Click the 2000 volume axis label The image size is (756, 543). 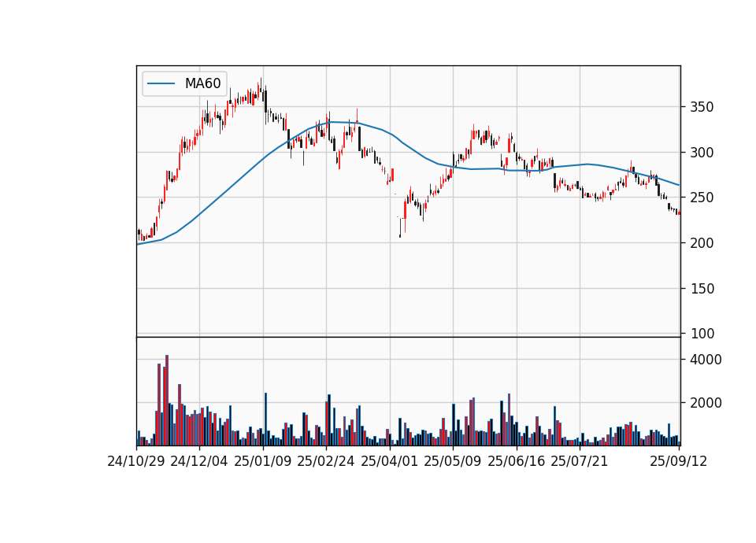tap(706, 403)
